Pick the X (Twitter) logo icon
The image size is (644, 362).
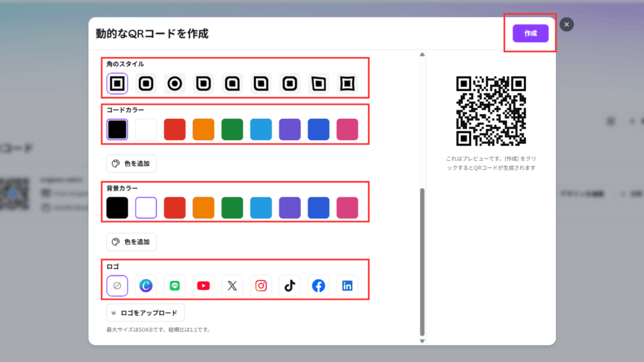coord(232,286)
